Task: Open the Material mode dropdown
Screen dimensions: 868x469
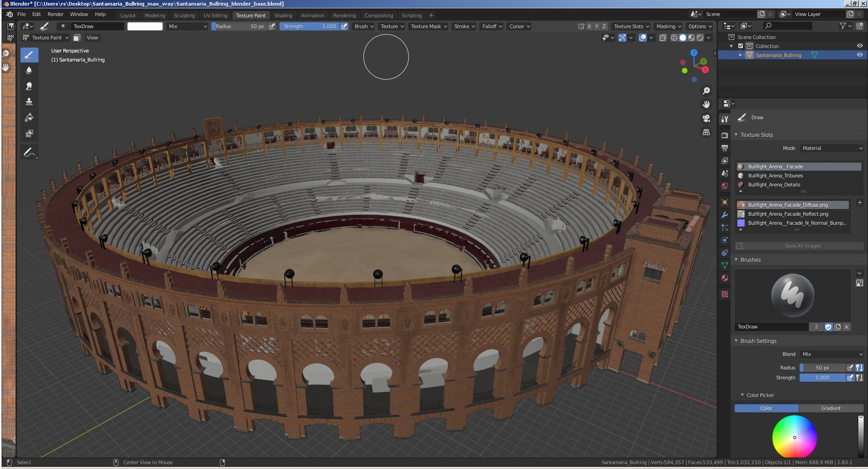Action: [832, 148]
